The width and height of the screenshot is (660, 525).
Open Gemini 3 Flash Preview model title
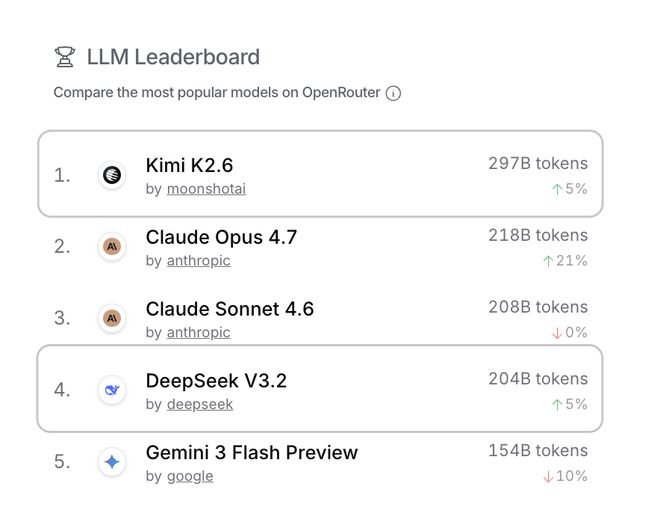251,453
